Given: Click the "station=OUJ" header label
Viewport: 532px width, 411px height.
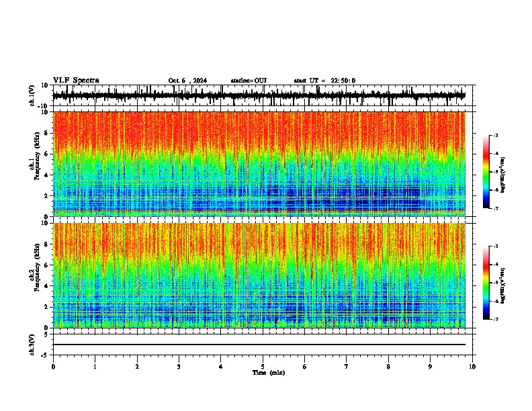Looking at the screenshot, I should 249,81.
